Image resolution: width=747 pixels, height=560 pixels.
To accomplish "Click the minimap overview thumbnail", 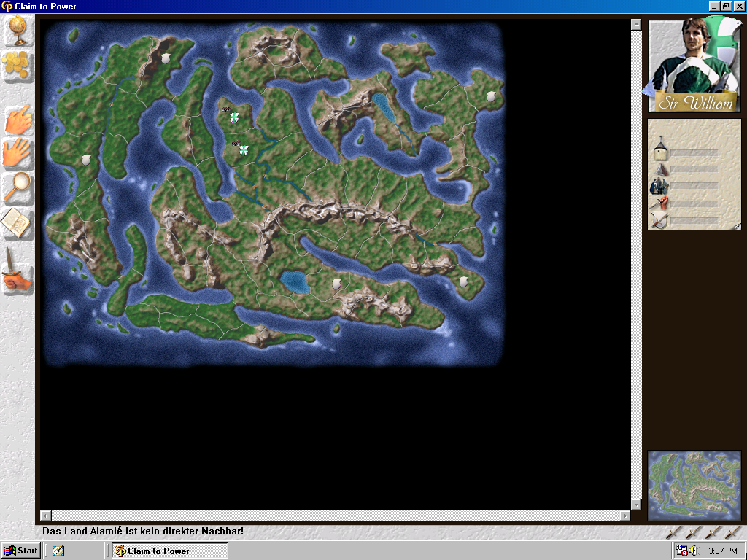I will [694, 485].
